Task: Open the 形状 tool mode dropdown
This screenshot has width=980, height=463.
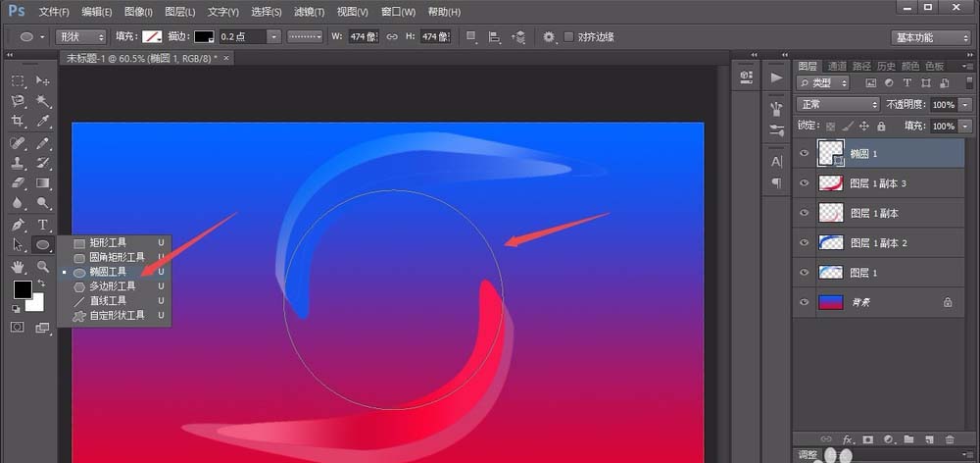Action: pyautogui.click(x=82, y=37)
